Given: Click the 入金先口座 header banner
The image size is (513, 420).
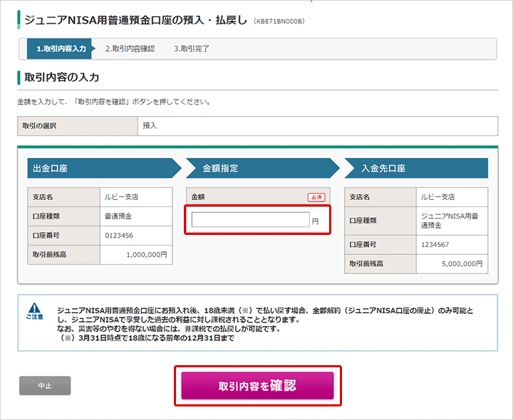Looking at the screenshot, I should [x=416, y=168].
